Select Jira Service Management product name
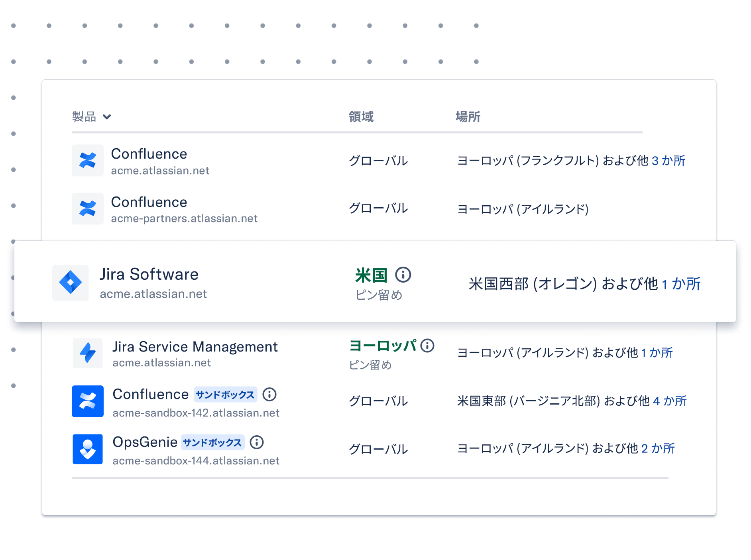Image resolution: width=751 pixels, height=560 pixels. coord(195,347)
